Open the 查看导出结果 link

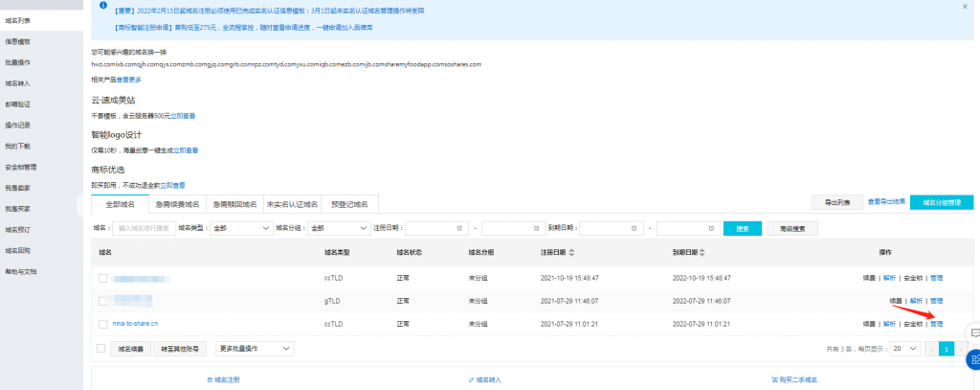click(x=886, y=201)
